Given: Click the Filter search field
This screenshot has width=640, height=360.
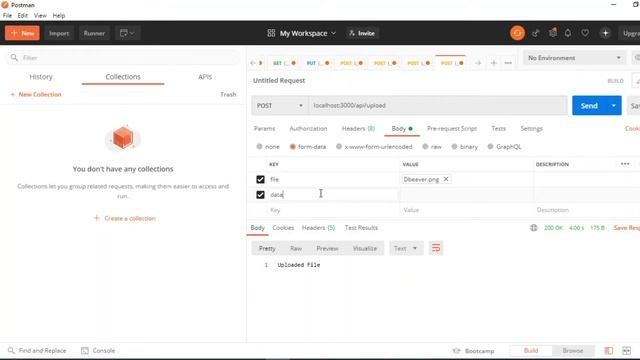Looking at the screenshot, I should coord(122,58).
